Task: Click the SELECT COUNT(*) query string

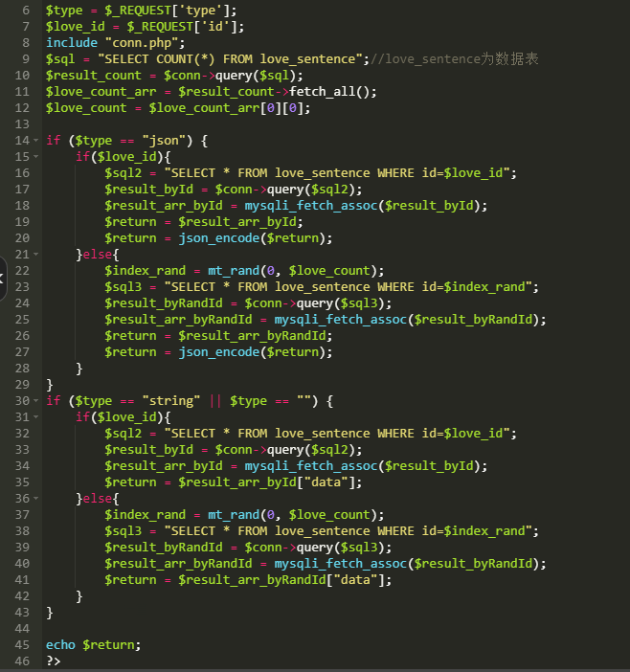Action: click(x=230, y=59)
